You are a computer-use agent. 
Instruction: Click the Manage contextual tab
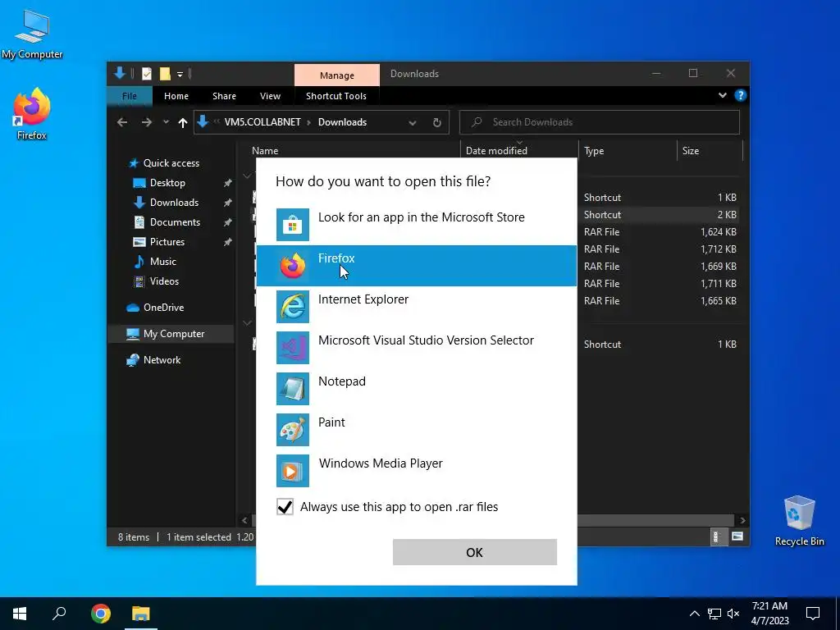337,75
